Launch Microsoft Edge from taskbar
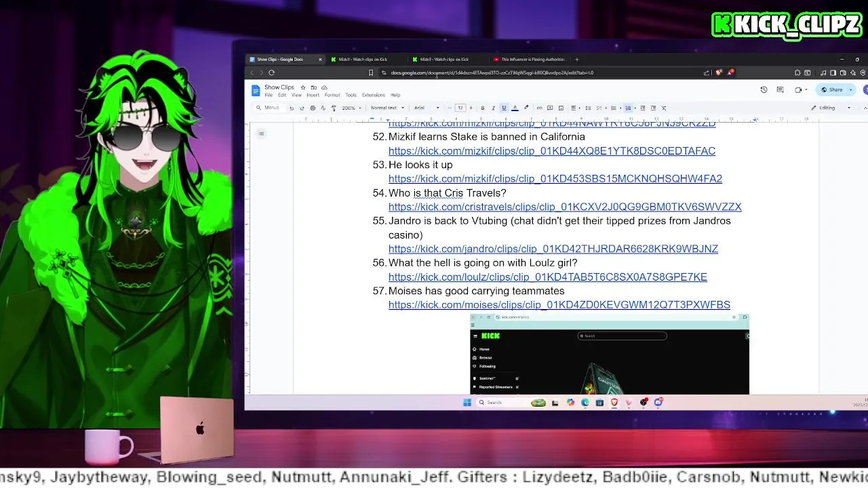Viewport: 868px width, 488px height. 585,403
